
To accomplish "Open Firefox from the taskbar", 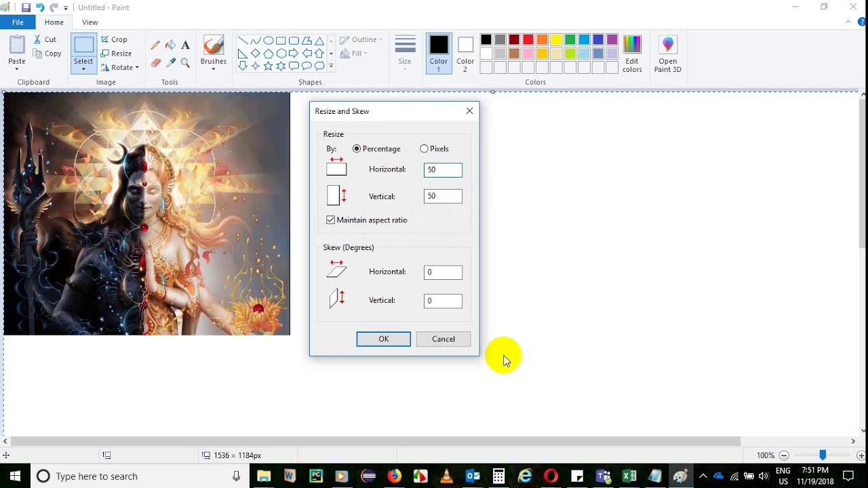I will pos(394,476).
